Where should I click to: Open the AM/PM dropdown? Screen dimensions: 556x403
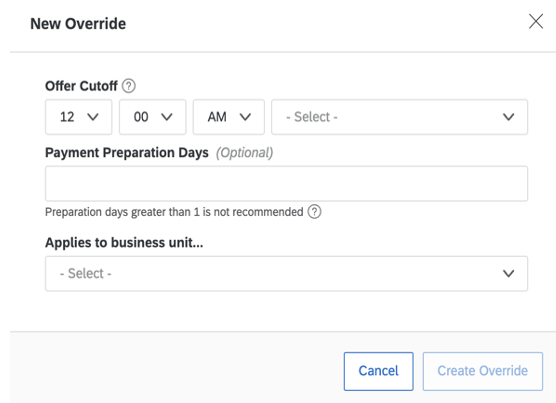point(229,117)
